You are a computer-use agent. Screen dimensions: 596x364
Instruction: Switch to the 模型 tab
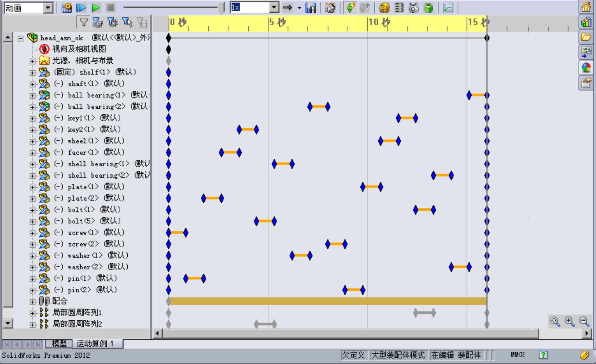(59, 344)
